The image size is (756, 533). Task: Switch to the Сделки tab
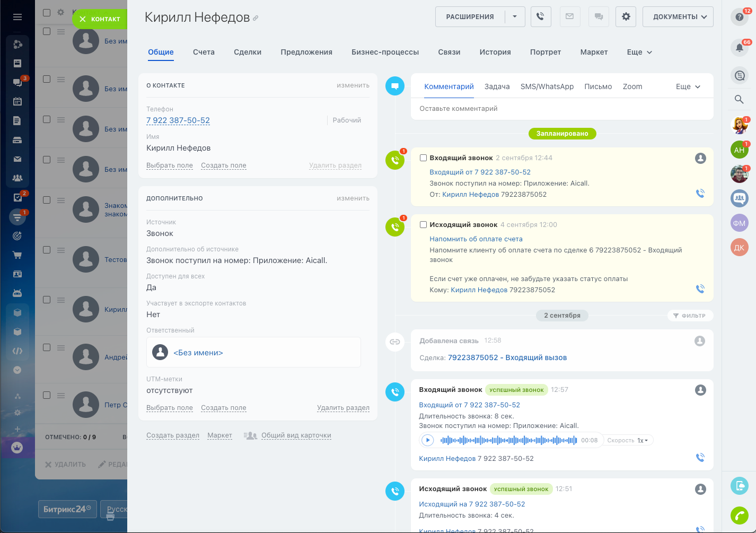pos(248,52)
